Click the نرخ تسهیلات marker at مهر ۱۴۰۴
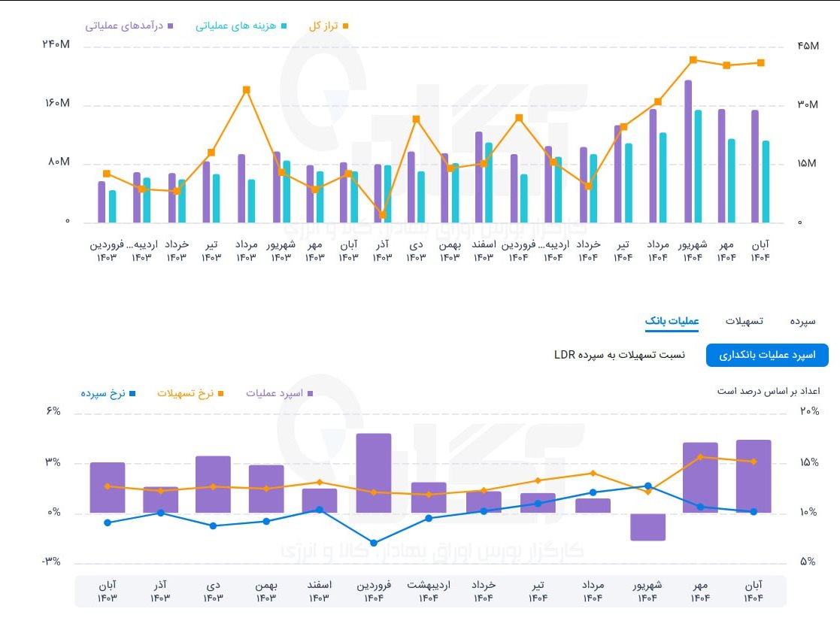 click(x=700, y=457)
